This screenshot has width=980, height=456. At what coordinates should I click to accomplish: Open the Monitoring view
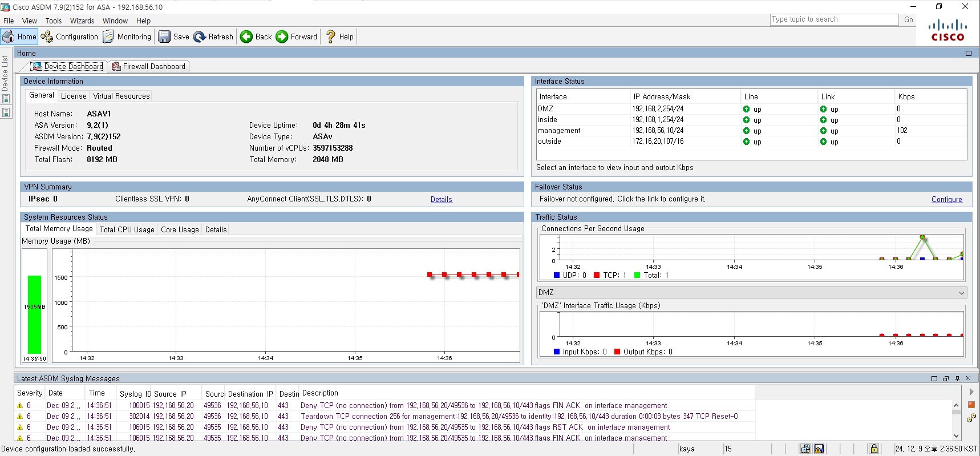(x=127, y=37)
